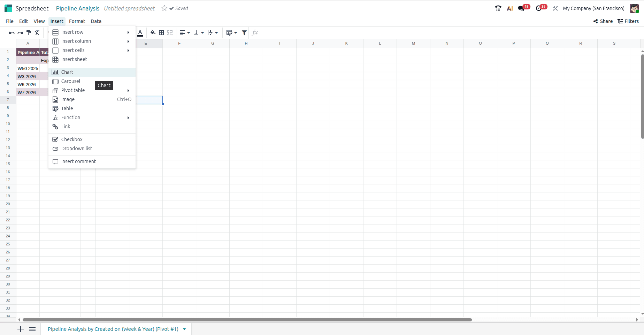
Task: Close the open Insert menu
Action: tap(57, 21)
